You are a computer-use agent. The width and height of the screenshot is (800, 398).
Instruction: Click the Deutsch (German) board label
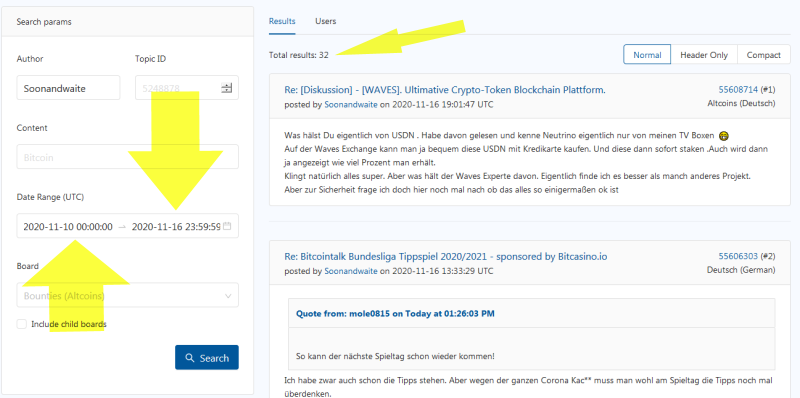click(741, 270)
